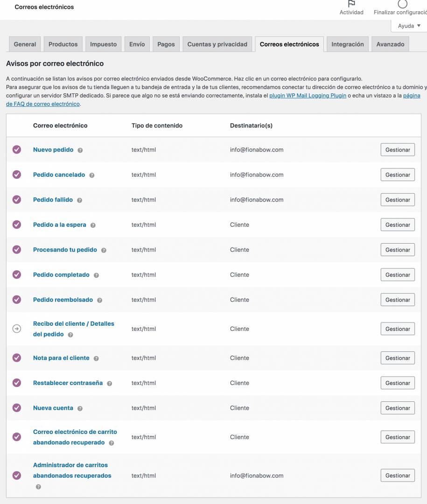Image resolution: width=427 pixels, height=504 pixels.
Task: Click Gestionar for Pedido reembolsado
Action: click(x=398, y=300)
